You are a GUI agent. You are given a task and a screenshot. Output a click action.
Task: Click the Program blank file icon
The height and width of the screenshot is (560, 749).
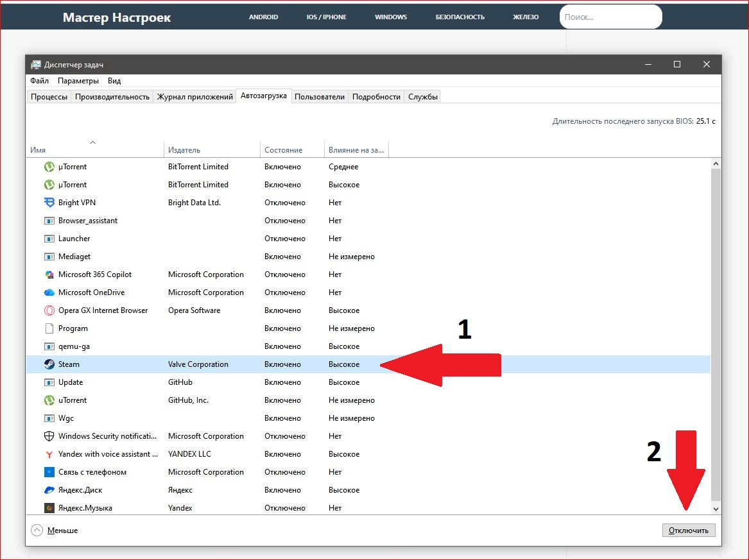(x=49, y=328)
